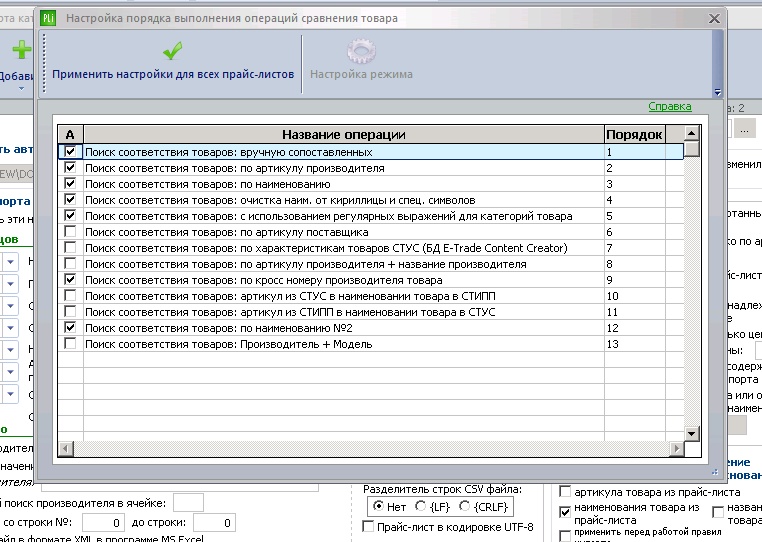Click the table's scroll down arrow
Image resolution: width=762 pixels, height=542 pixels.
pos(691,433)
